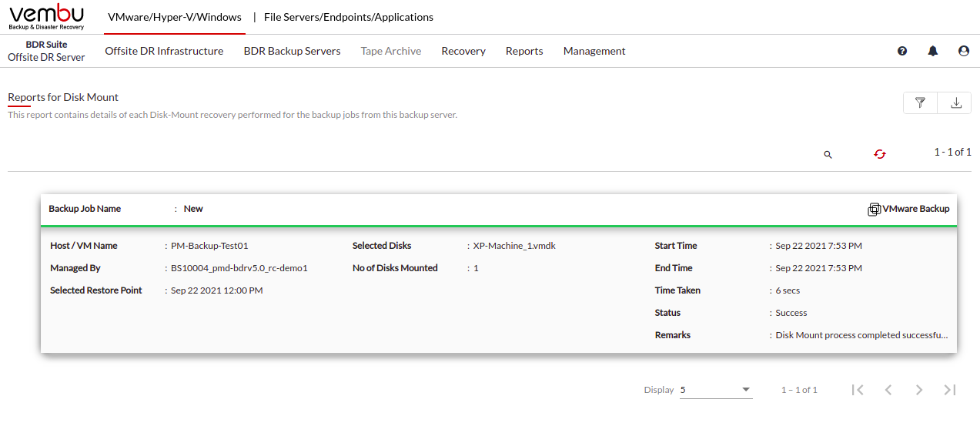
Task: Open the help question mark icon
Action: (902, 51)
